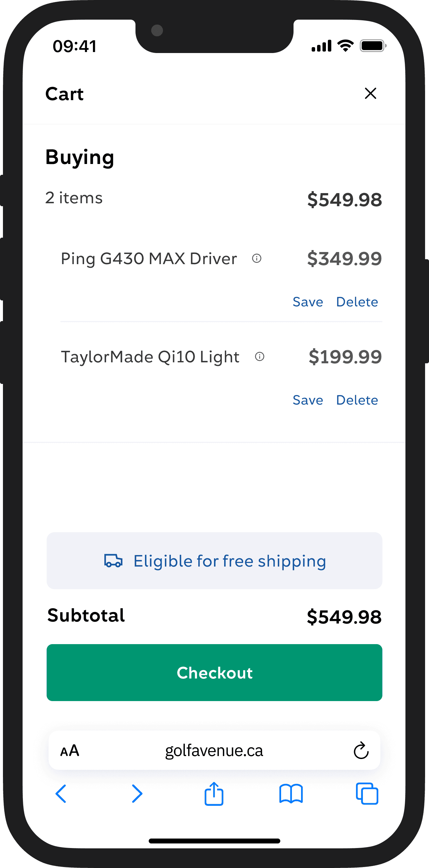The height and width of the screenshot is (868, 429).
Task: Go forward with Safari forward arrow
Action: [137, 793]
